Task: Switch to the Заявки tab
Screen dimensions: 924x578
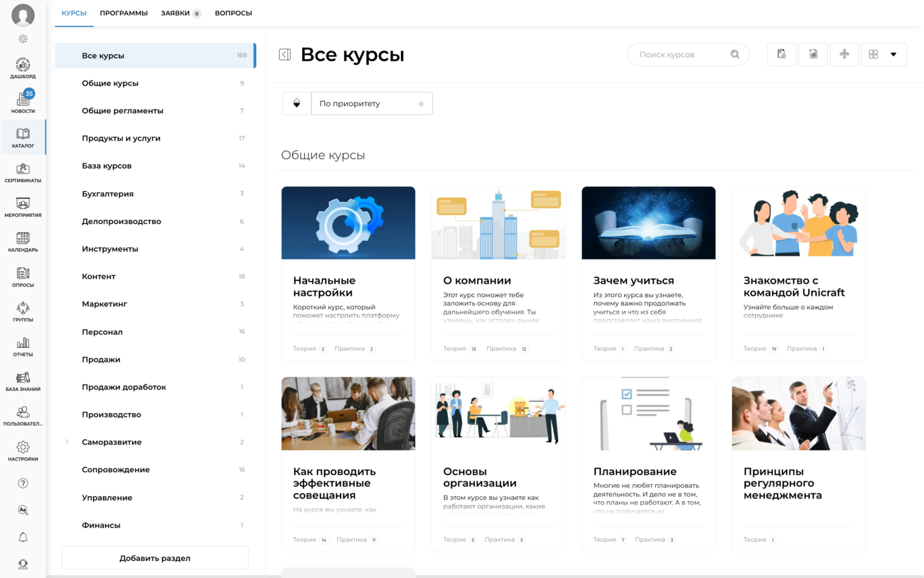Action: pos(181,13)
